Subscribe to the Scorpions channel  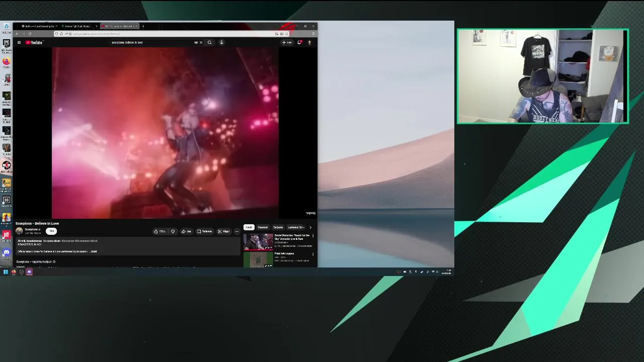[51, 231]
